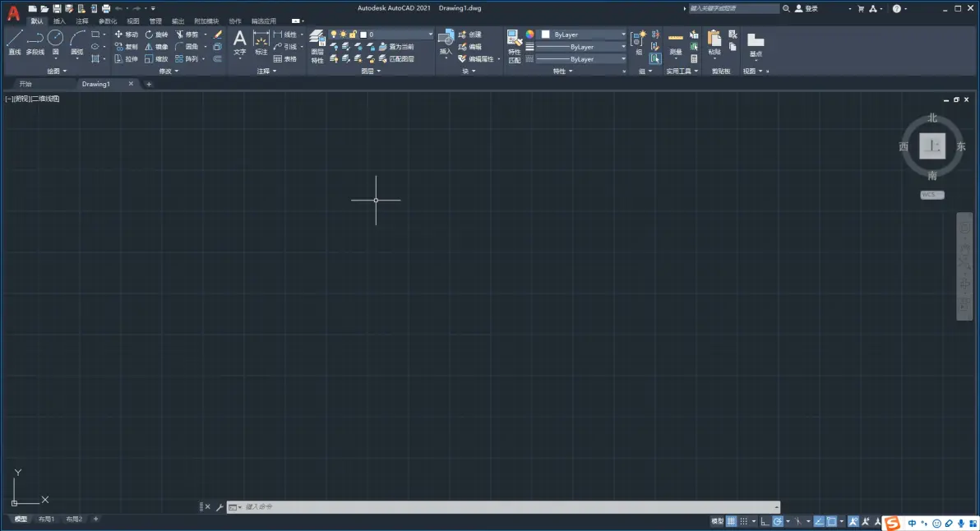Select the Circle (圆) tool
The width and height of the screenshot is (980, 531).
pos(56,42)
